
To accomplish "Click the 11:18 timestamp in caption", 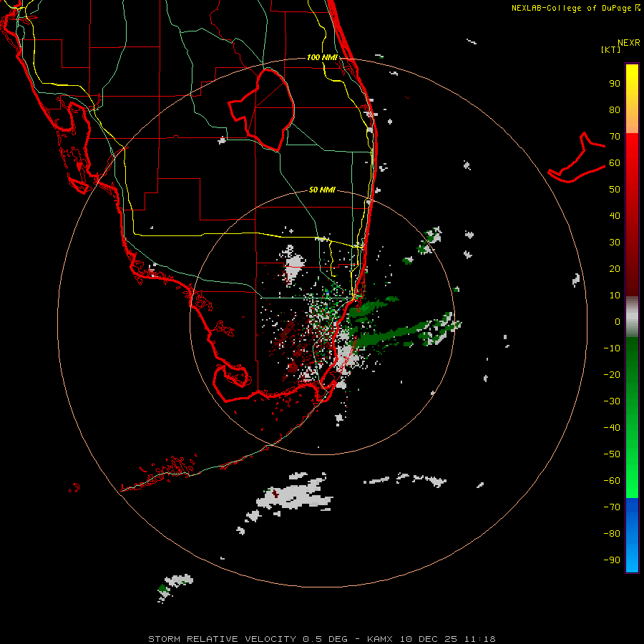I will tap(480, 639).
